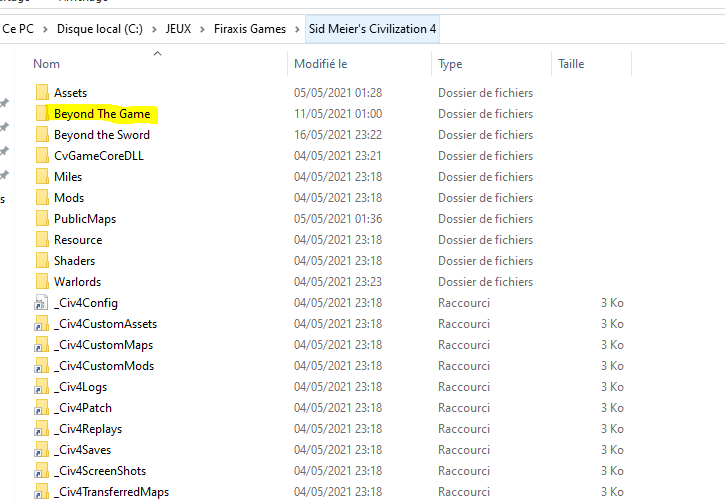Click the _Civ4Replays shortcut icon

41,429
